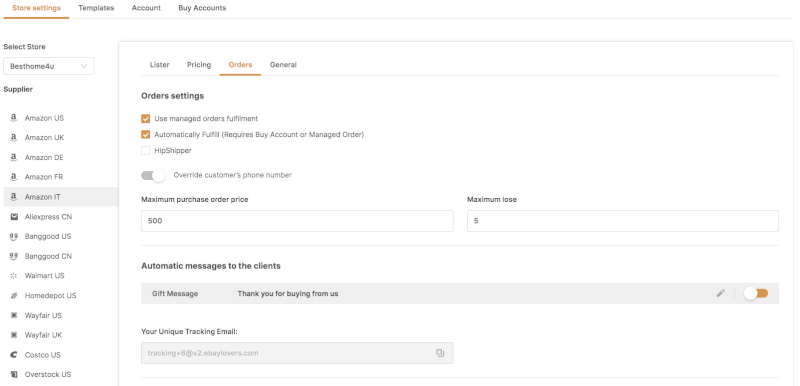800x386 pixels.
Task: Toggle Override customer's phone number switch
Action: click(153, 175)
